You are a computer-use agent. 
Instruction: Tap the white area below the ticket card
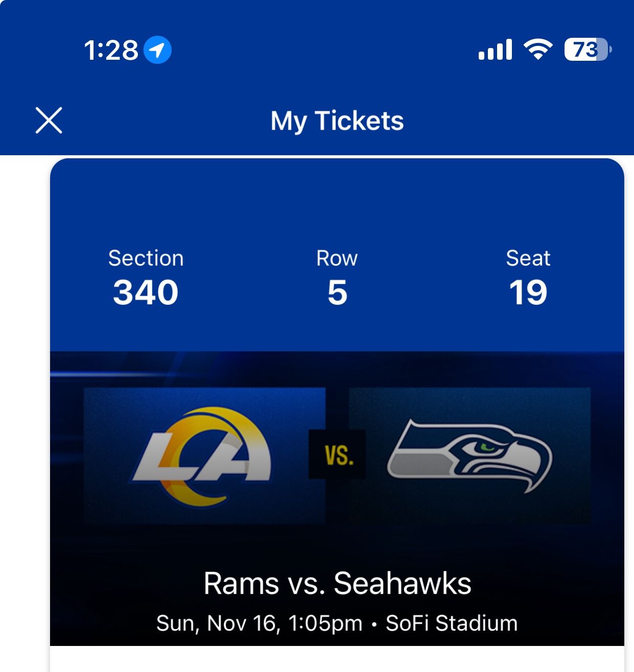[337, 660]
